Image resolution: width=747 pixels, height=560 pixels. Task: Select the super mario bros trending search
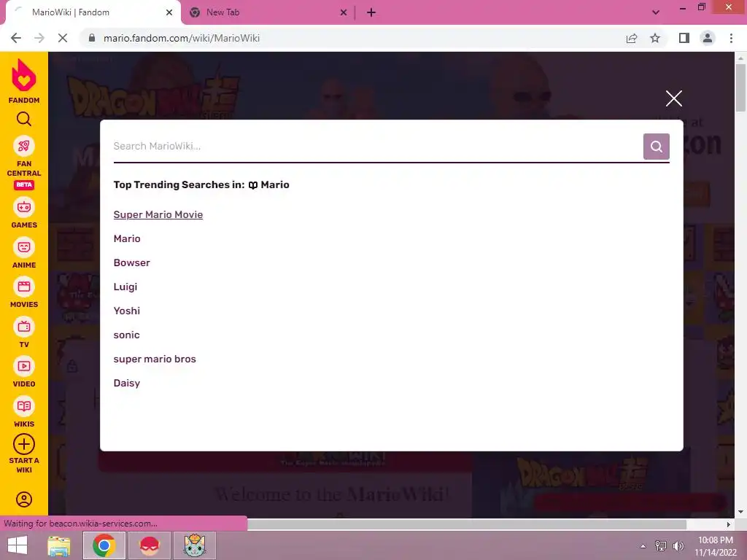coord(155,359)
